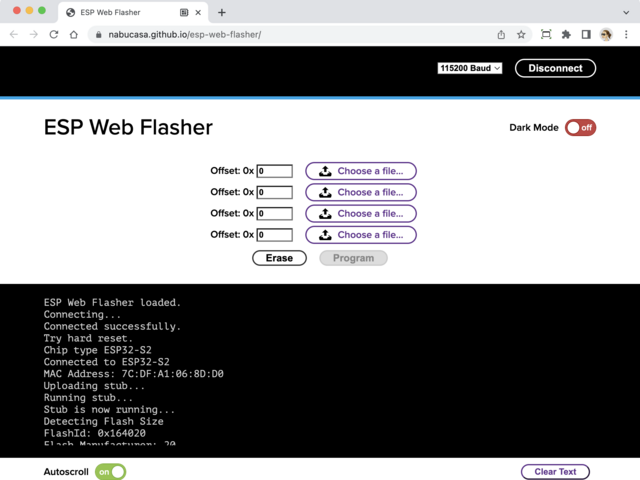
Task: Click the 'Autoscroll' label text
Action: [x=66, y=472]
